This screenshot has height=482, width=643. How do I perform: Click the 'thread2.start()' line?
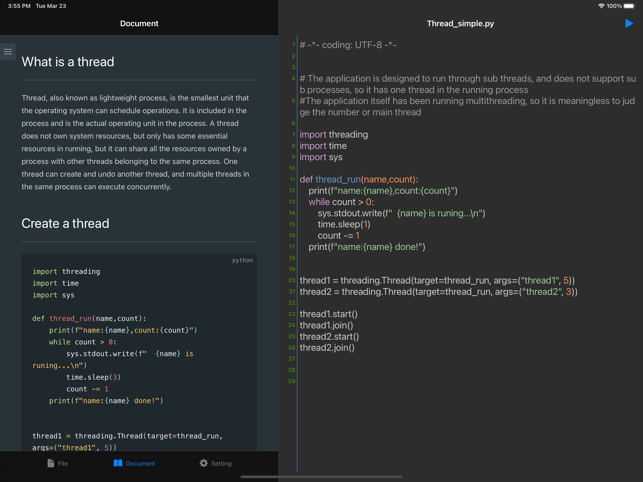pos(329,336)
